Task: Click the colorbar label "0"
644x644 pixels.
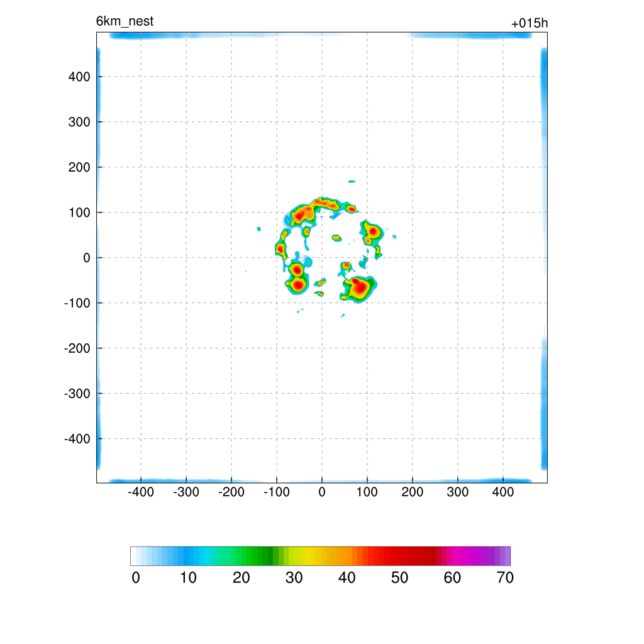Action: 136,578
